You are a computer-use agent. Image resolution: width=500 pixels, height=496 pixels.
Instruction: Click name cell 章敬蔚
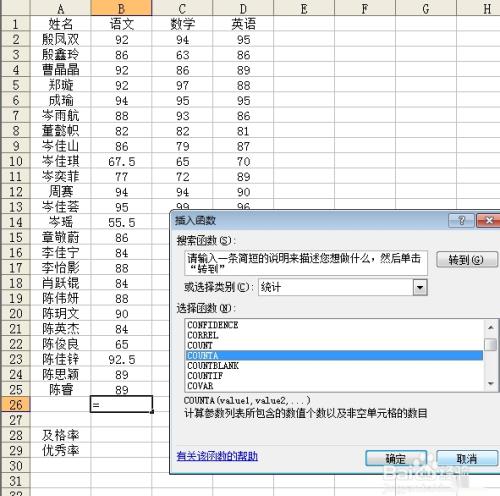coord(60,237)
